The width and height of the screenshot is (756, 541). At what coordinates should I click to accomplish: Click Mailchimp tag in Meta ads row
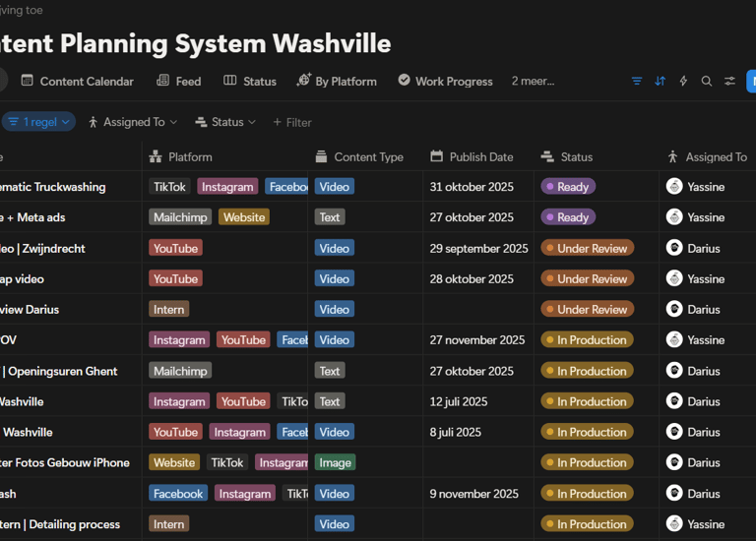(x=180, y=217)
